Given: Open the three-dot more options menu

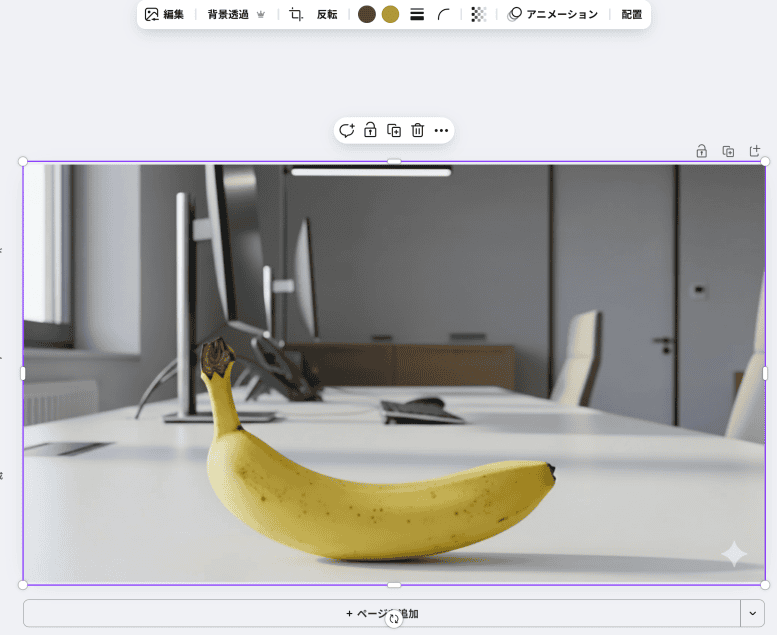Looking at the screenshot, I should (441, 130).
